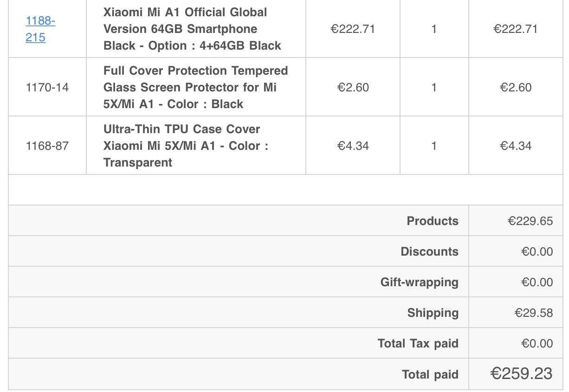
Task: Click the Products subtotal label
Action: pyautogui.click(x=433, y=221)
